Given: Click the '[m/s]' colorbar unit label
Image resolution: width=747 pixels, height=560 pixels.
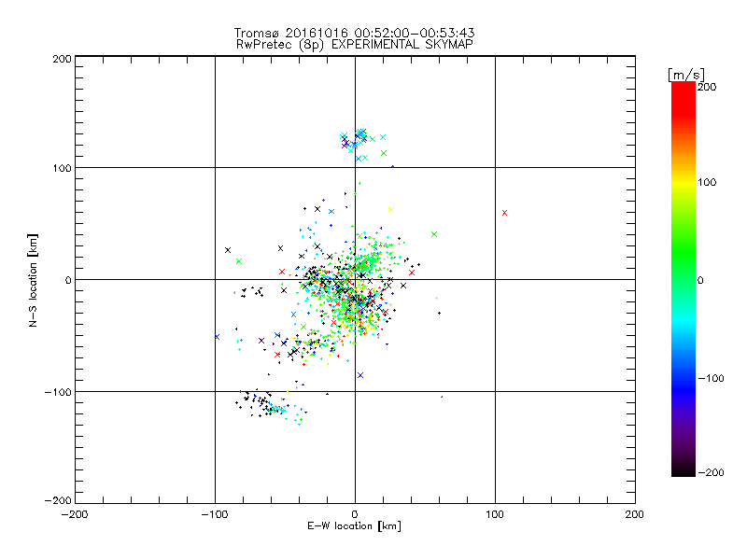Looking at the screenshot, I should click(x=686, y=75).
